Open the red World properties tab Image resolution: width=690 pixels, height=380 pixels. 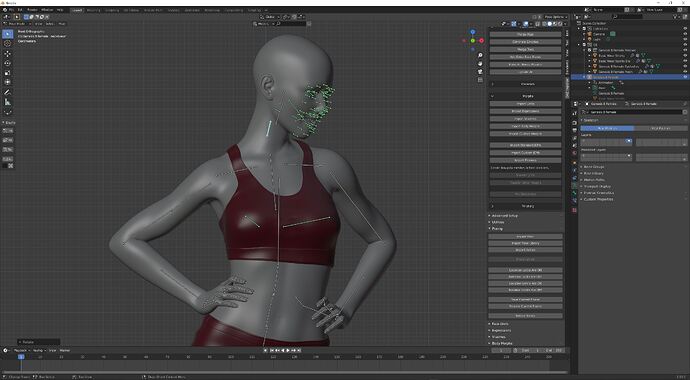coord(574,153)
